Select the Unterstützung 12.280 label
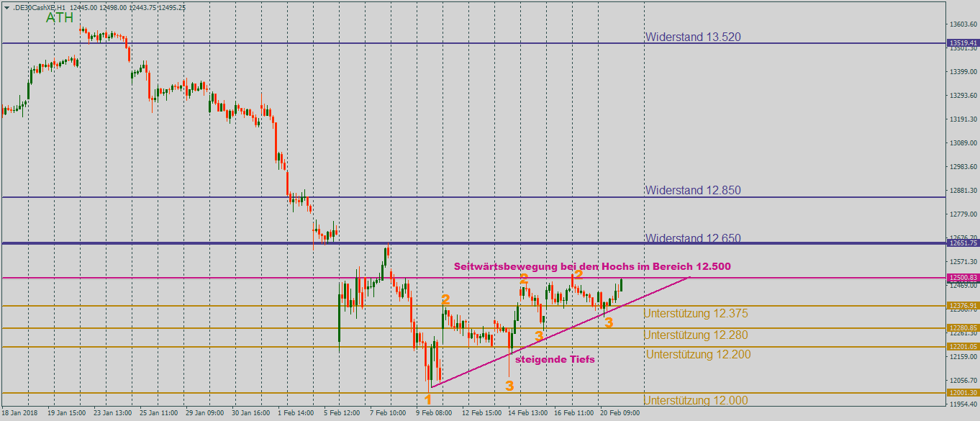This screenshot has height=421, width=980. [x=696, y=335]
